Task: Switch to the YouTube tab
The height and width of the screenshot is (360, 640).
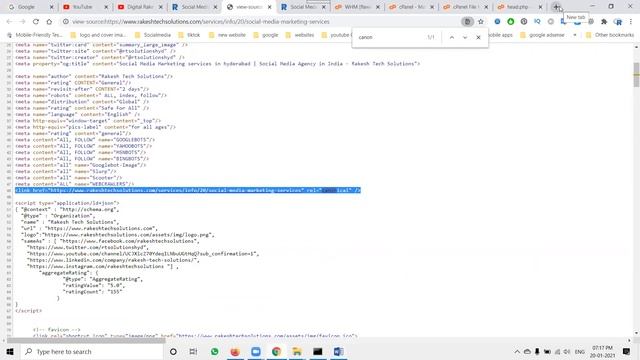Action: pyautogui.click(x=82, y=7)
